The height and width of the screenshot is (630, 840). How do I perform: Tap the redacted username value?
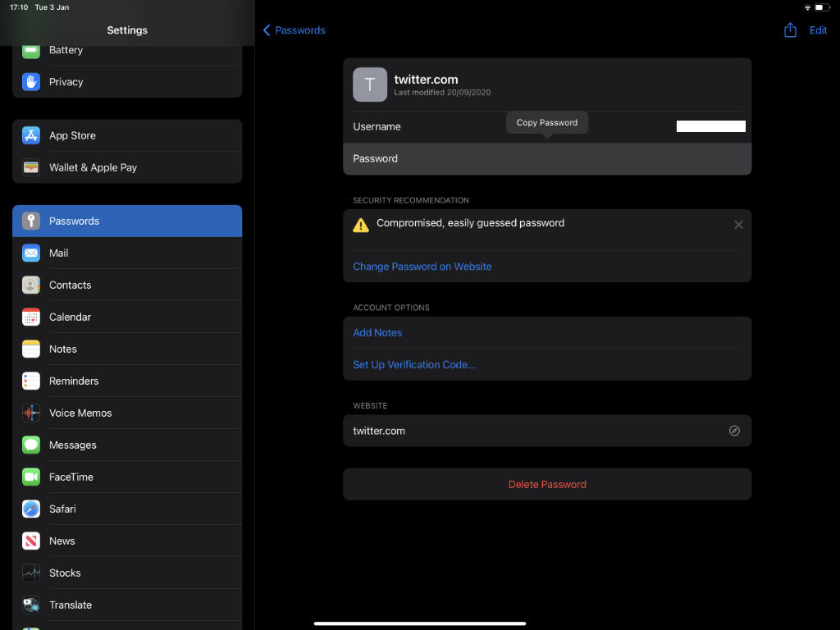coord(711,126)
